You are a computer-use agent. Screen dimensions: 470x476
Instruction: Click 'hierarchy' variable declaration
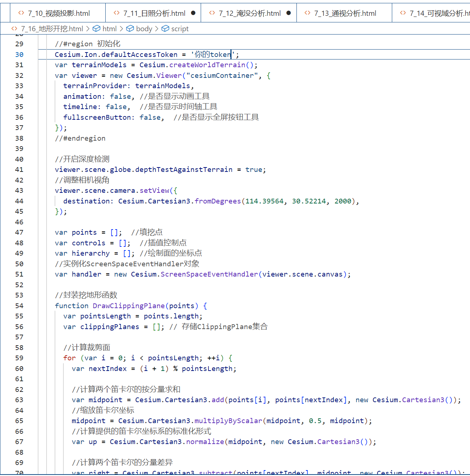point(91,253)
